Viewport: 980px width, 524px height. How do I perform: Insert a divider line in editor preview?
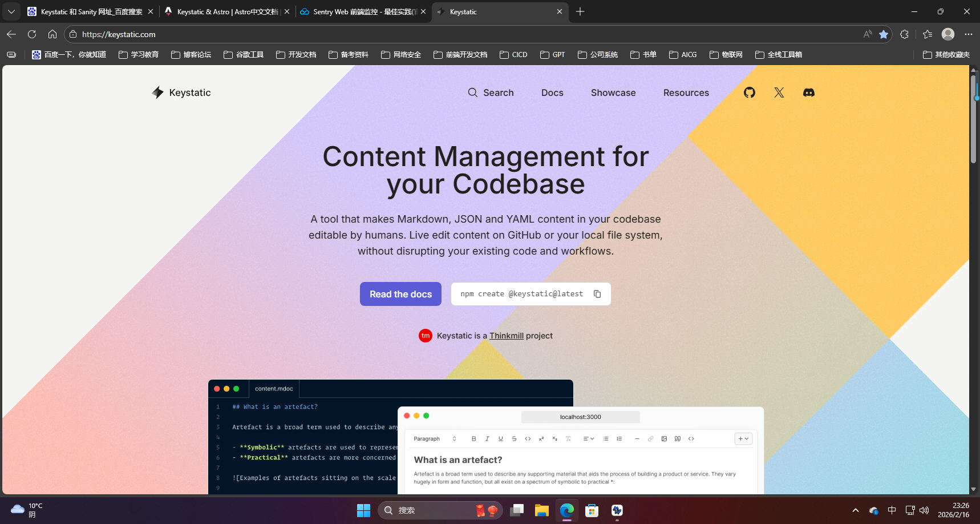637,439
